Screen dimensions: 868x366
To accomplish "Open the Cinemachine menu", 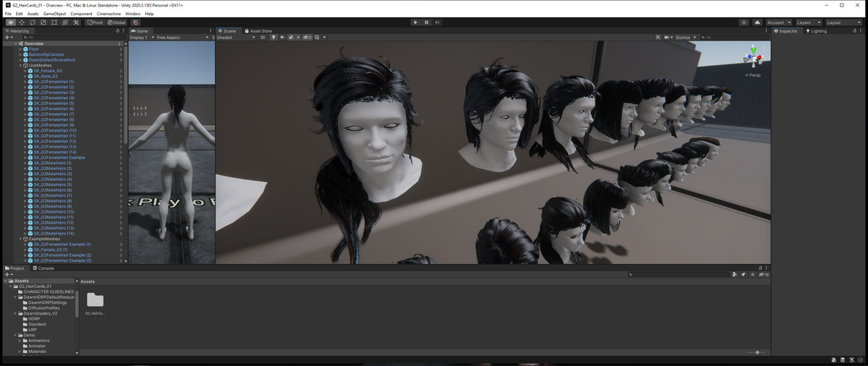I will pyautogui.click(x=109, y=14).
